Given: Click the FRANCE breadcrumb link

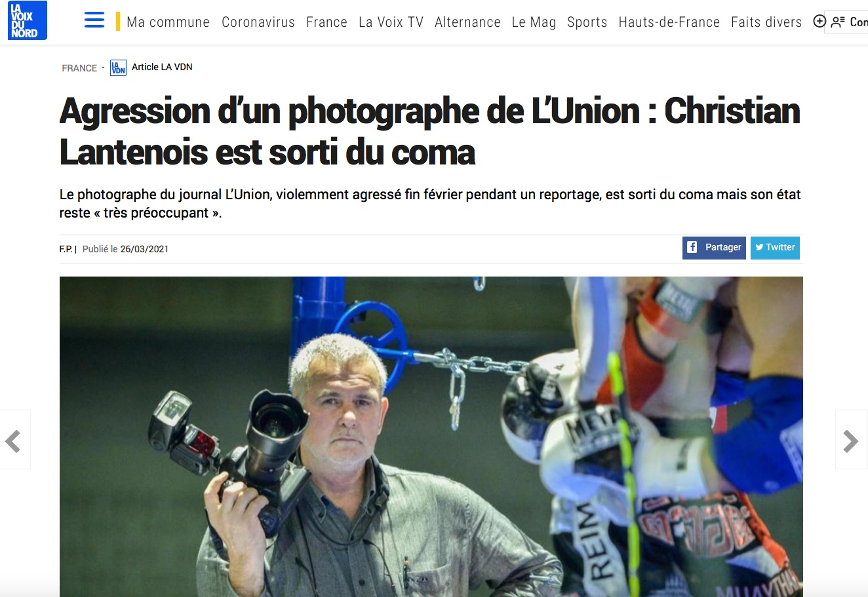Looking at the screenshot, I should coord(79,68).
